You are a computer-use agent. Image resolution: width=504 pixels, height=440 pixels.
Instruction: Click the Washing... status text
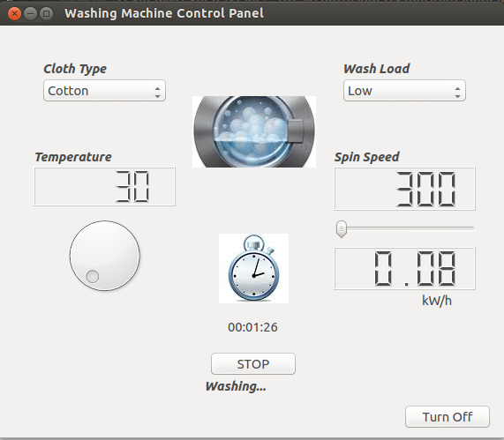[x=236, y=386]
